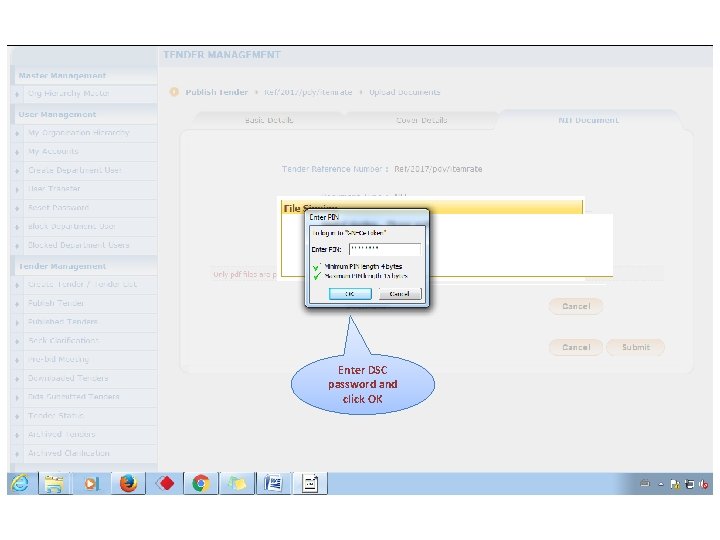
Task: Click arrow beside Archived Tenders
Action: point(17,435)
